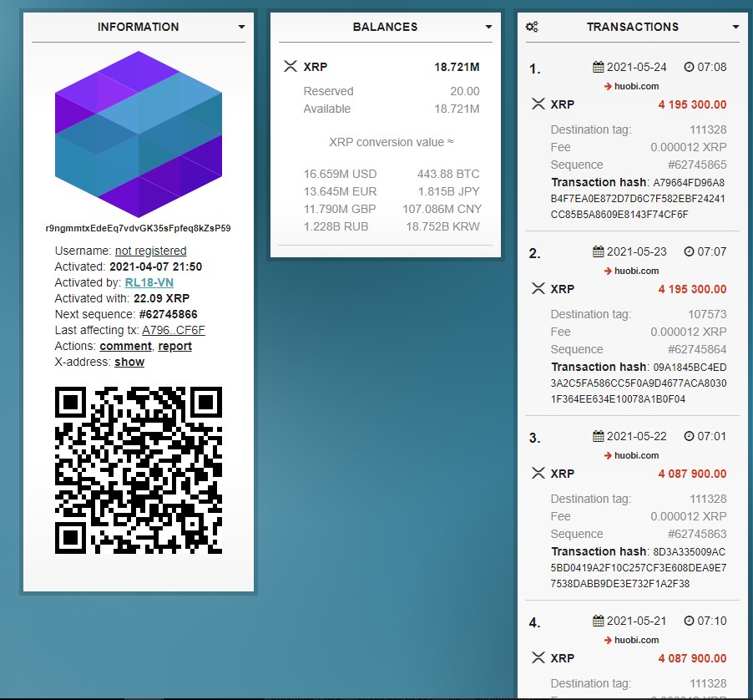Click the XRP icon in transaction 4
This screenshot has height=700, width=753.
click(x=538, y=658)
